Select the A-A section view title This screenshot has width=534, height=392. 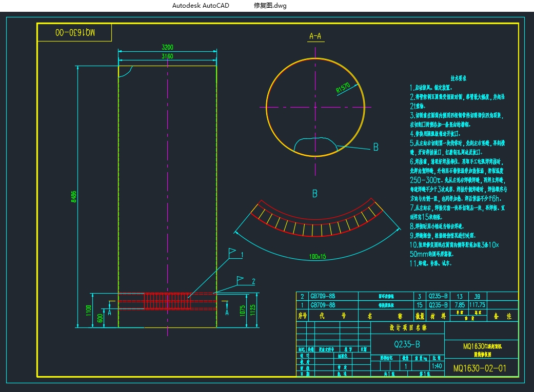(315, 36)
